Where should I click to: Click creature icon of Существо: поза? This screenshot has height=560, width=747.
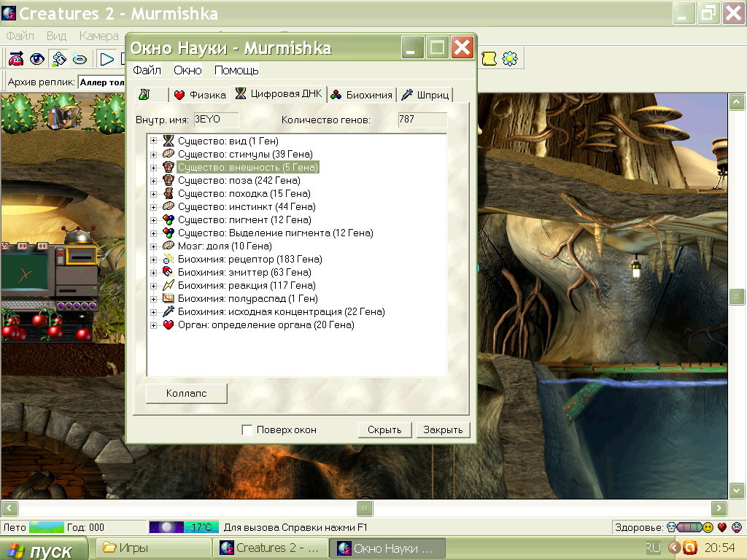pos(169,180)
